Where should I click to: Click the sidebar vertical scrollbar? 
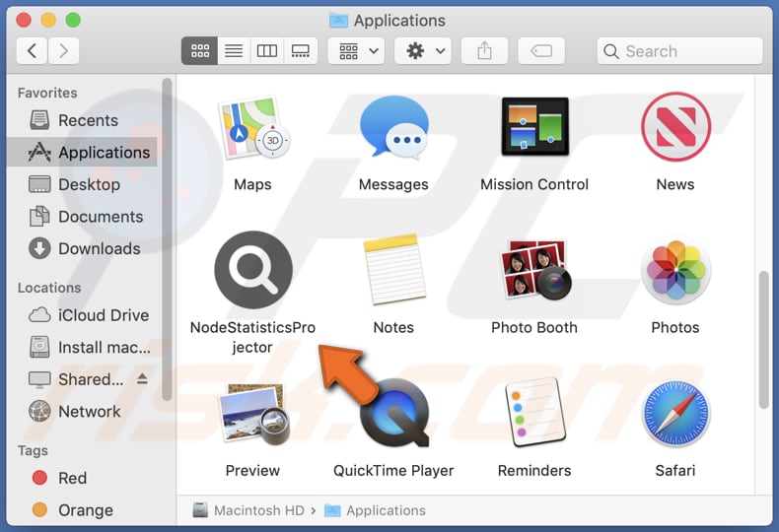[x=167, y=239]
